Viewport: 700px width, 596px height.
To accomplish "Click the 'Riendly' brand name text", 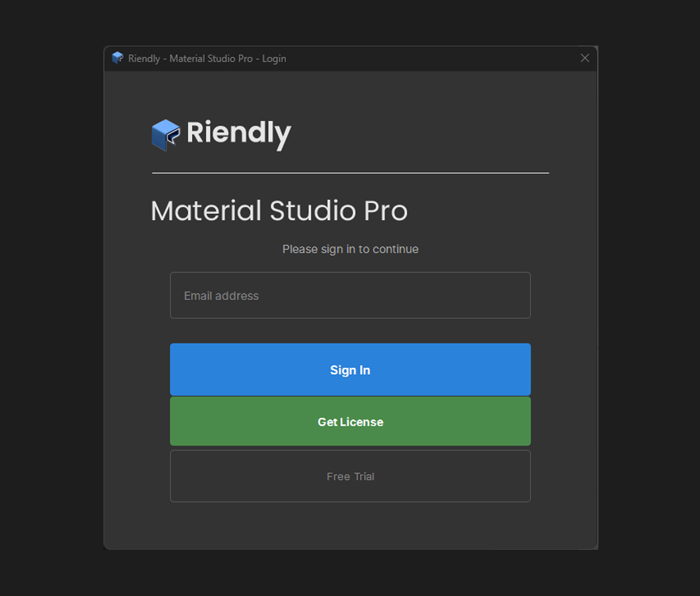I will coord(239,134).
